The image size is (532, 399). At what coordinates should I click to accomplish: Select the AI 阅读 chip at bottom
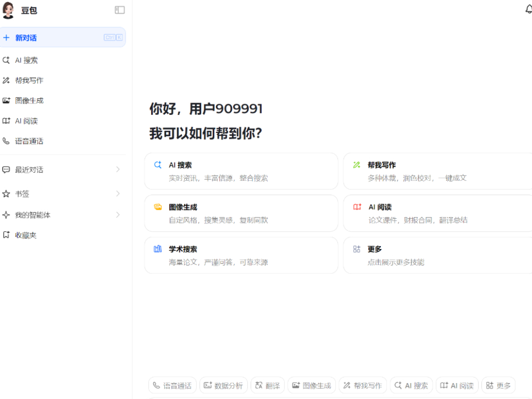coord(457,385)
